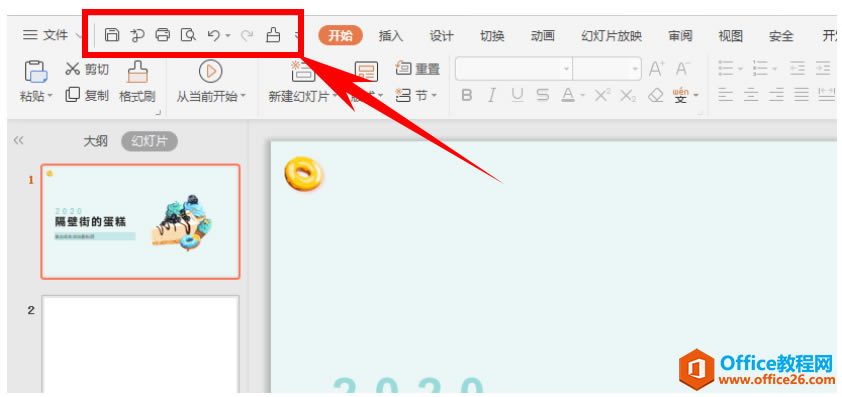Image resolution: width=842 pixels, height=397 pixels.
Task: Toggle center alignment for paragraph
Action: (751, 96)
